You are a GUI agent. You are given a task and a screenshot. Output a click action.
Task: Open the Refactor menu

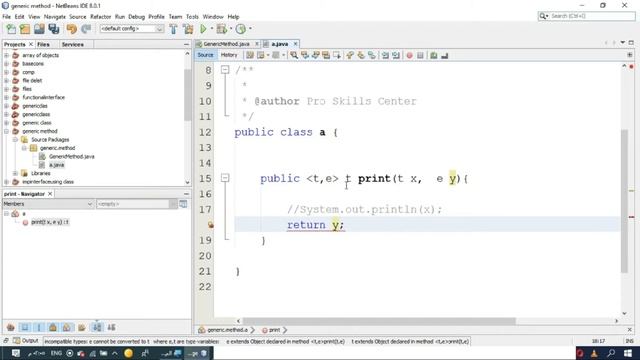click(x=100, y=17)
